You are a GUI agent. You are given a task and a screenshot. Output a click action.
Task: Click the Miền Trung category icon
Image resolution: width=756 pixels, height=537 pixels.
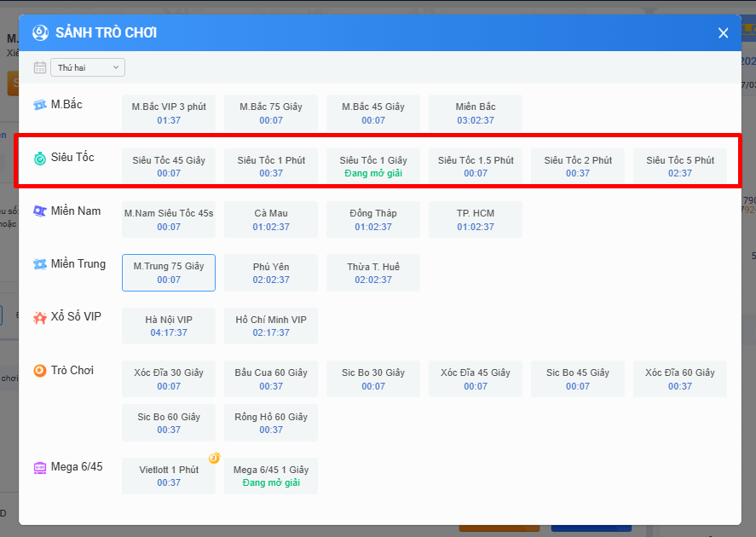coord(40,264)
